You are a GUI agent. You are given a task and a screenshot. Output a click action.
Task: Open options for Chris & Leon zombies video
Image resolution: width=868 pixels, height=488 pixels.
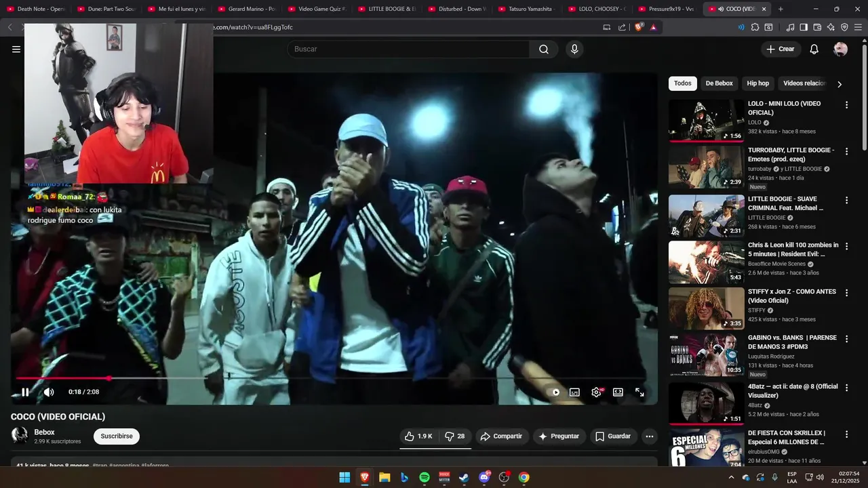846,246
